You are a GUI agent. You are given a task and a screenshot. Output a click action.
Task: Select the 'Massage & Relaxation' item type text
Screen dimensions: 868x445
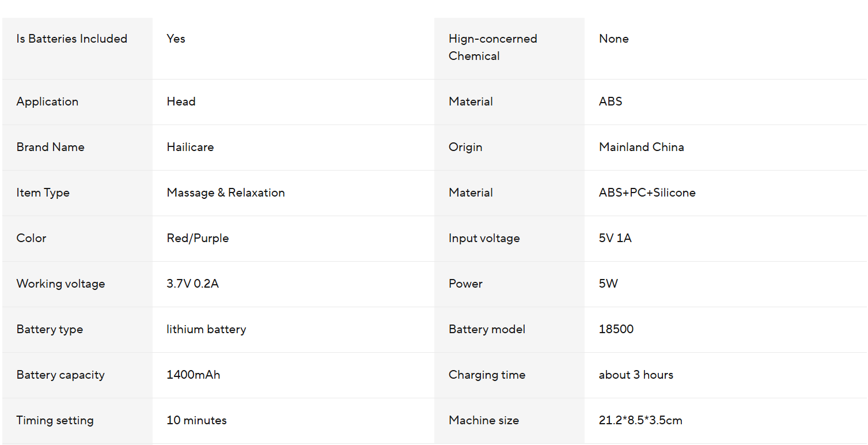coord(226,193)
